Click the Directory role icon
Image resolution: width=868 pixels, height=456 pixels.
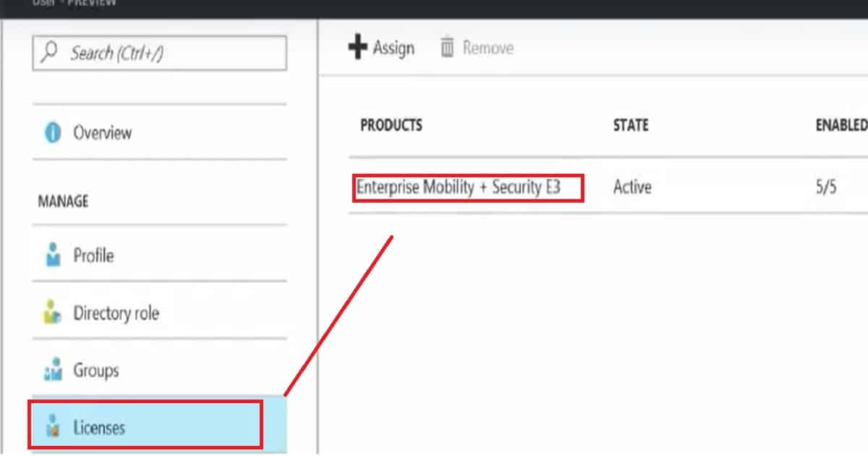[x=53, y=313]
